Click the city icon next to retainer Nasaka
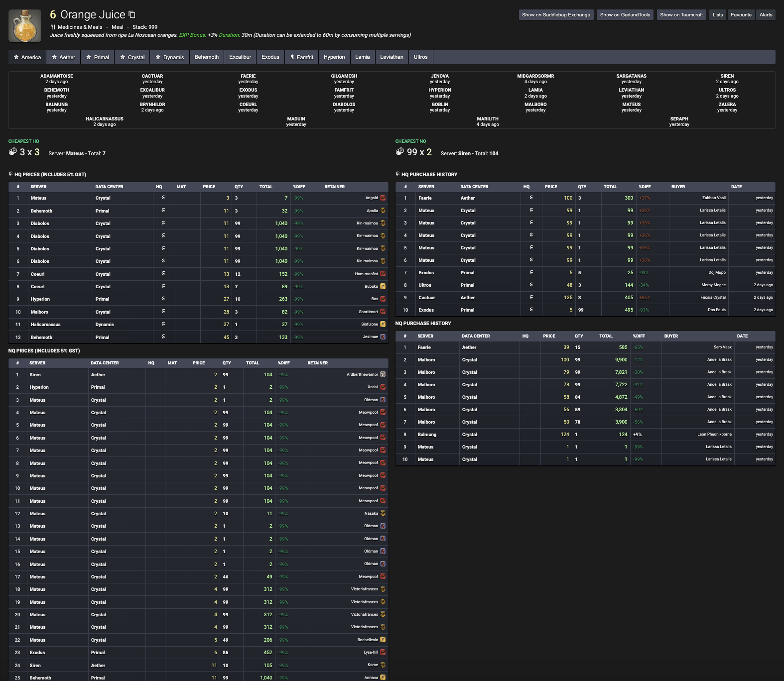The image size is (784, 681). point(383,513)
